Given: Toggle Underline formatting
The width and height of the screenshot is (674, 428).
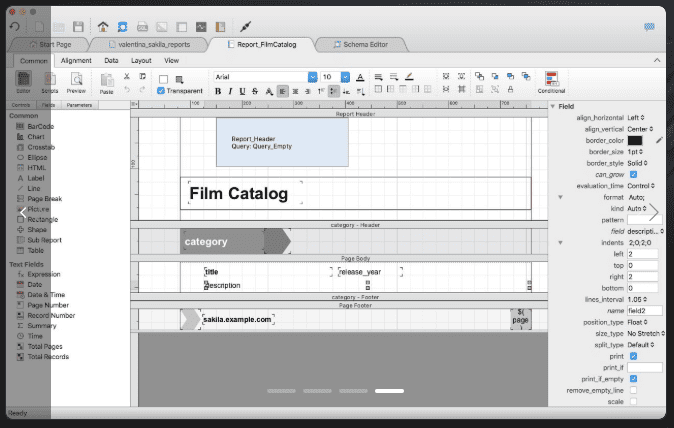Looking at the screenshot, I should [x=242, y=91].
